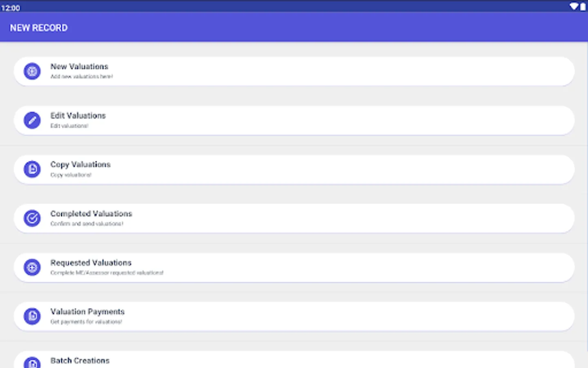
Task: Open the Batch Creations card
Action: (x=294, y=360)
